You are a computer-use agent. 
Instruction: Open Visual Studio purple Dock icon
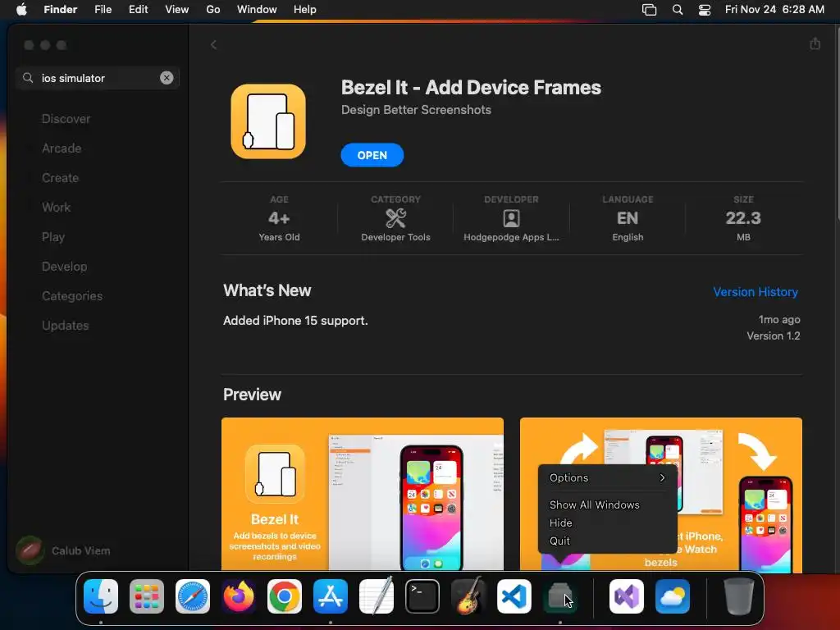pyautogui.click(x=627, y=596)
